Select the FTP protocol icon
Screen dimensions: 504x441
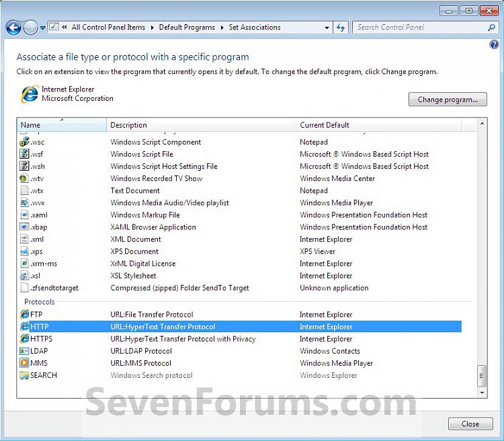point(24,314)
